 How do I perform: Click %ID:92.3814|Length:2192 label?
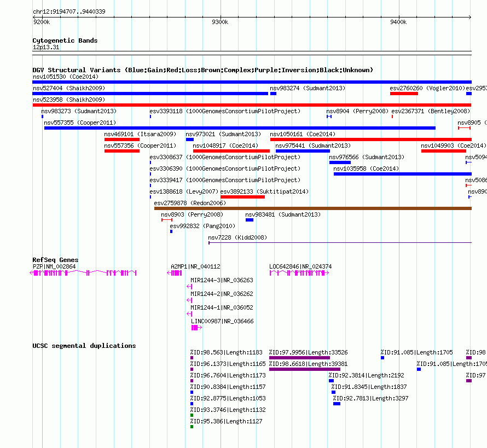coord(367,376)
